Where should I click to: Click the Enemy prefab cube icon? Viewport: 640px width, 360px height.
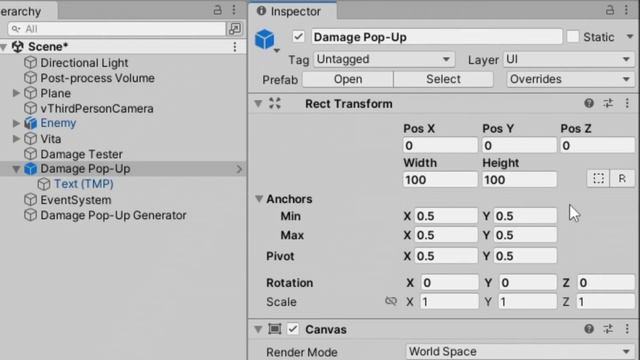pos(30,123)
